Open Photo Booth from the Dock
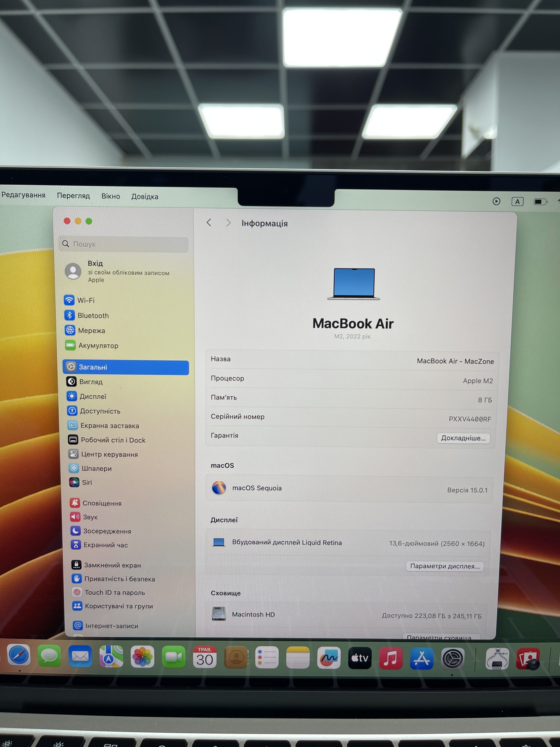 pos(528,659)
